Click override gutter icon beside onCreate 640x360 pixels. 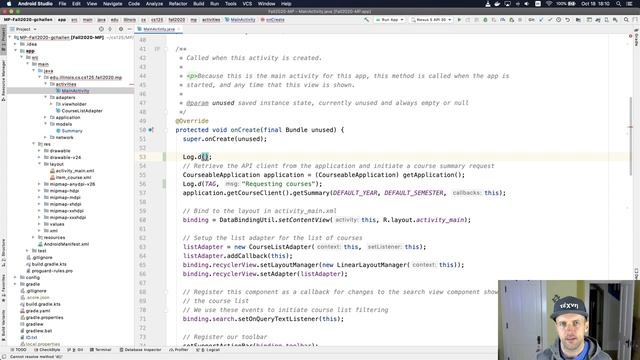151,130
